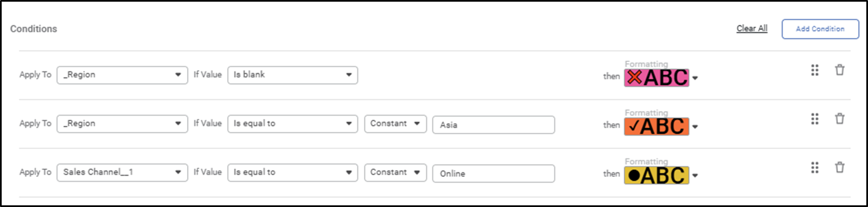
Task: Remove the Online condition via trash icon
Action: [x=840, y=167]
